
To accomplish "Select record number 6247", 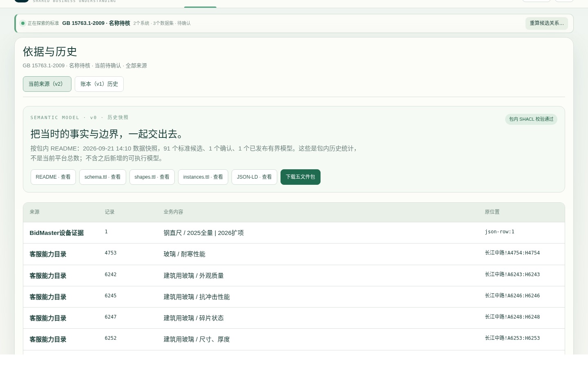I will pyautogui.click(x=111, y=317).
